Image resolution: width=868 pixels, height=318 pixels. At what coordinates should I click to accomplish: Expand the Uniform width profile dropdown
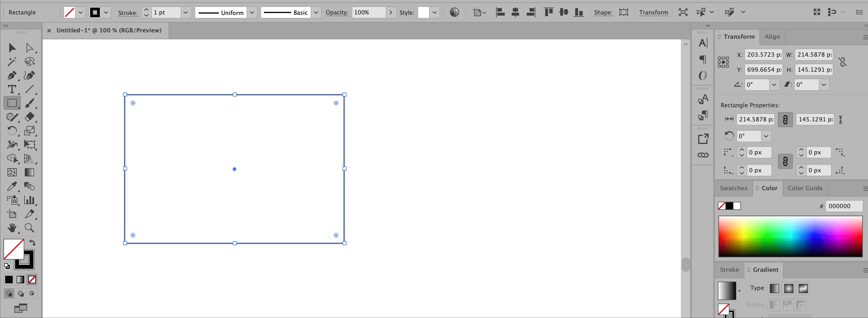tap(252, 12)
